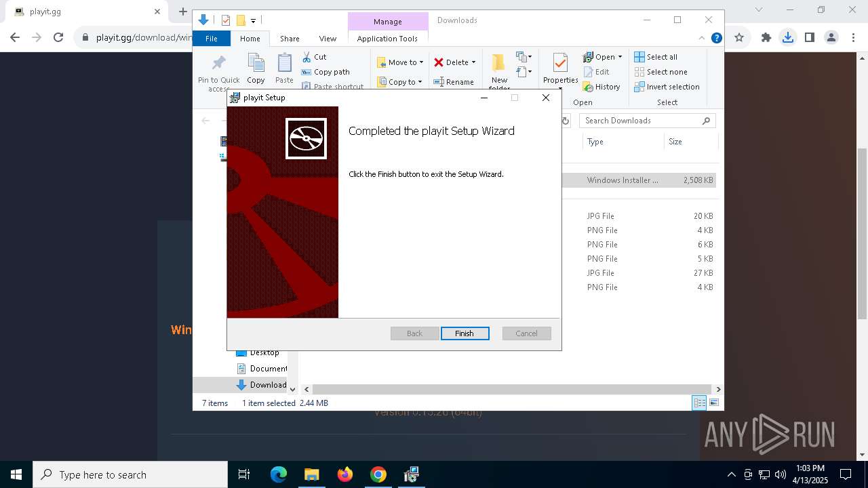The image size is (868, 488).
Task: Click the Manage contextual tab
Action: 388,22
